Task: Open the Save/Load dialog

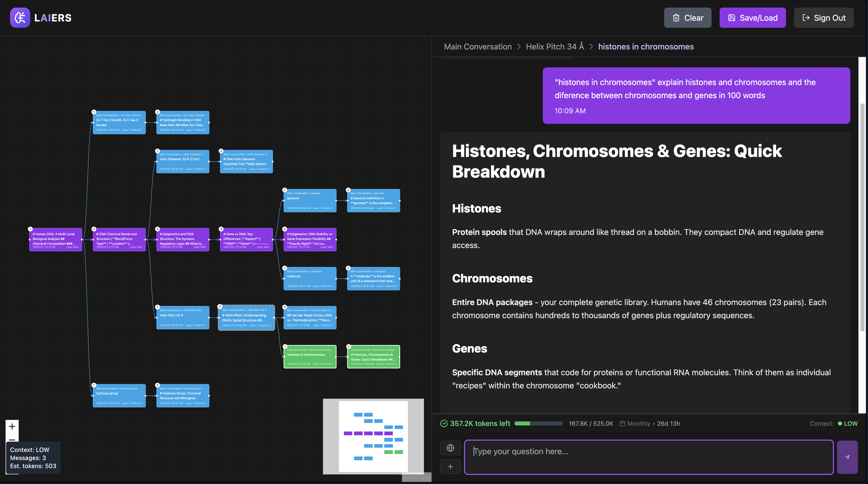Action: (x=752, y=18)
